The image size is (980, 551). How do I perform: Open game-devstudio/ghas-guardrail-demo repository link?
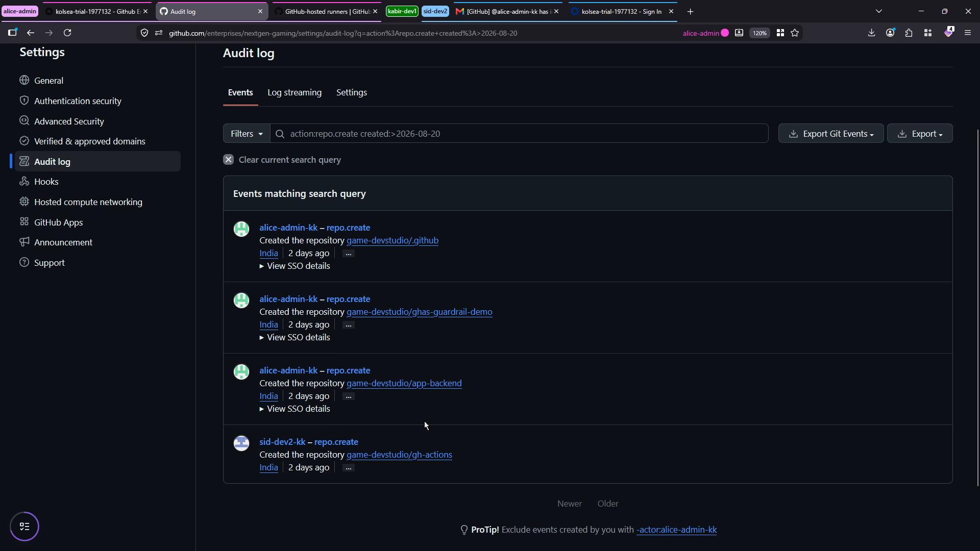pos(420,312)
